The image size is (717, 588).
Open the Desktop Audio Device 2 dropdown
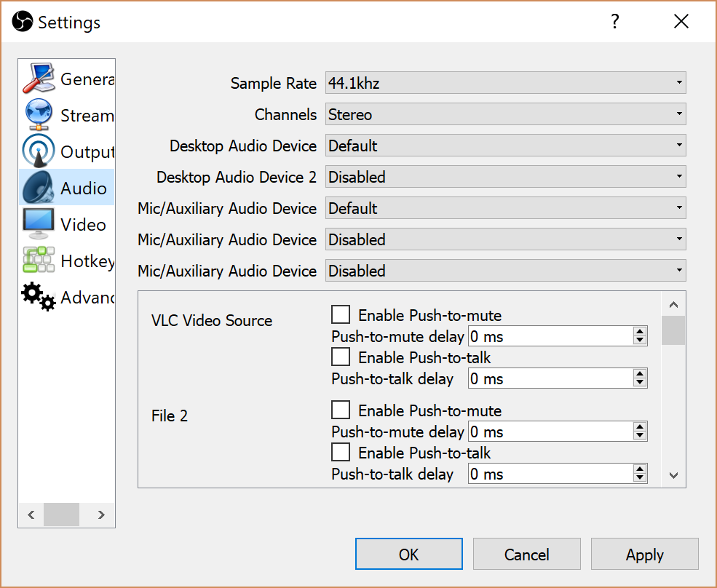505,178
